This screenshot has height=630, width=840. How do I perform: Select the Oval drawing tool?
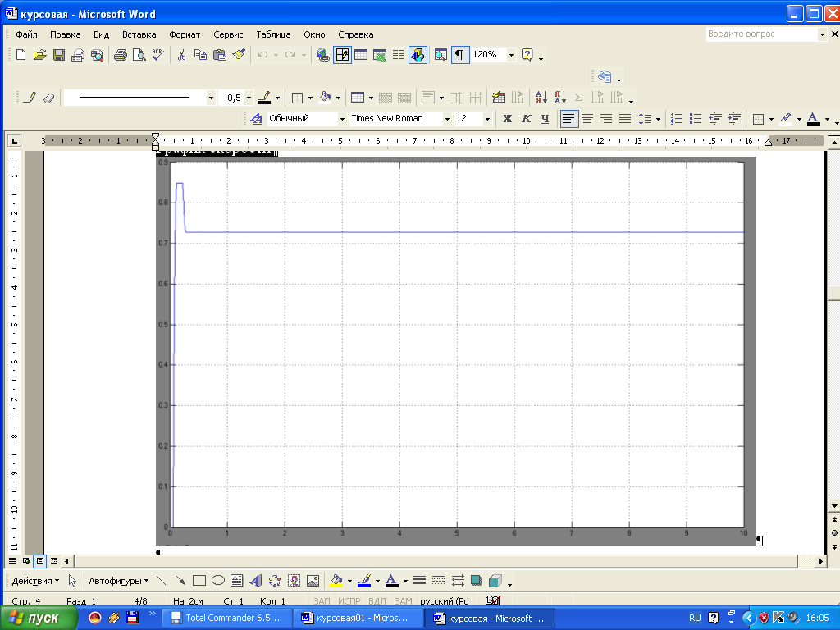coord(218,581)
